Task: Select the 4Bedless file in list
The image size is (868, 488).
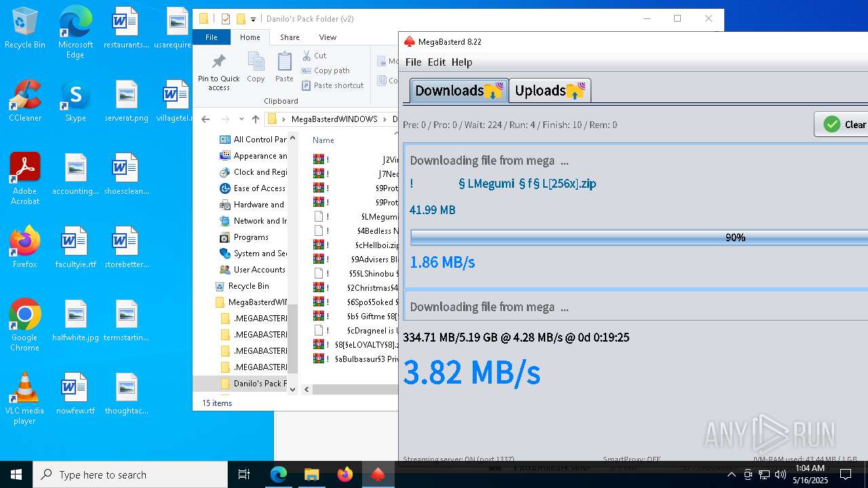Action: 356,231
